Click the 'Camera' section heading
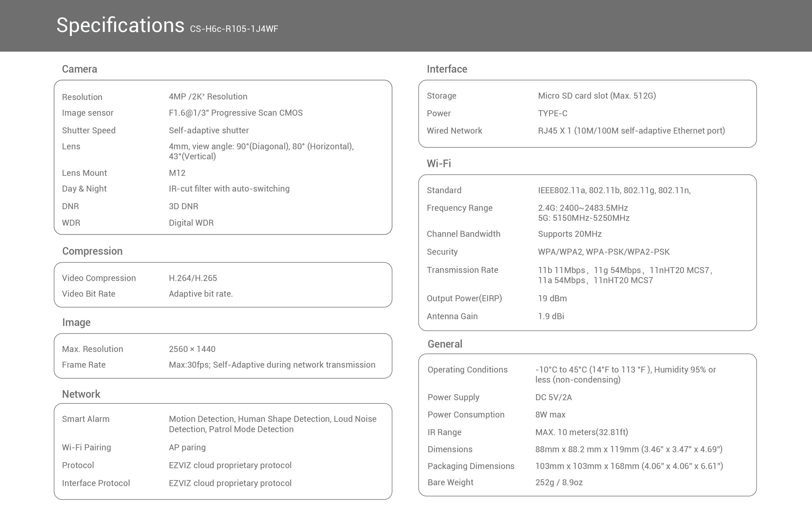The image size is (812, 508). pos(80,69)
